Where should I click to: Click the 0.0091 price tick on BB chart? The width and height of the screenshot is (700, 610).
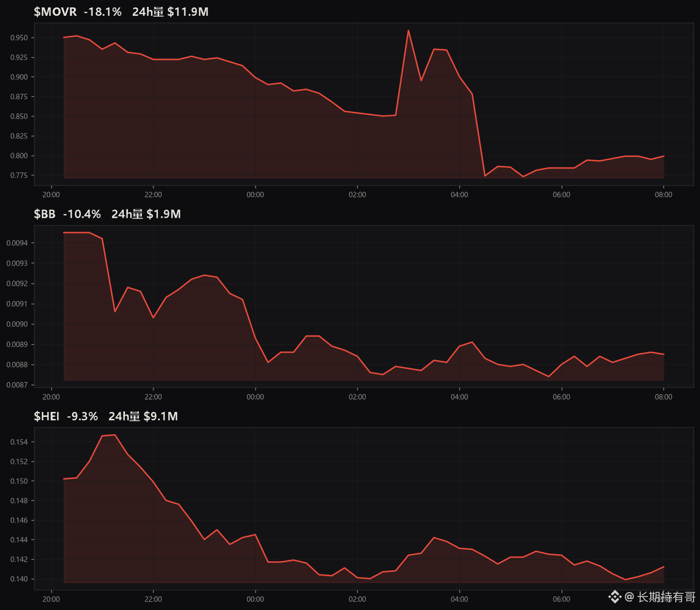(17, 304)
